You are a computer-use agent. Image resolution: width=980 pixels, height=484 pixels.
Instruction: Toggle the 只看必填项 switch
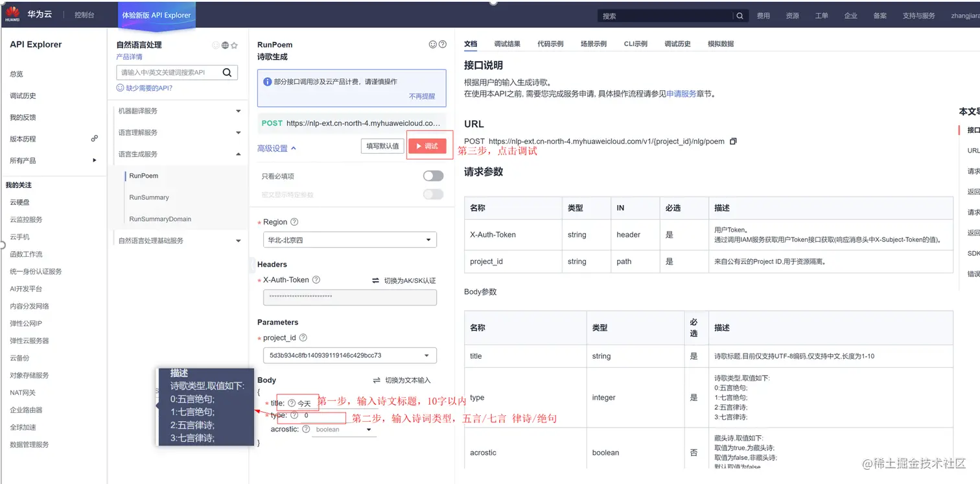coord(433,176)
